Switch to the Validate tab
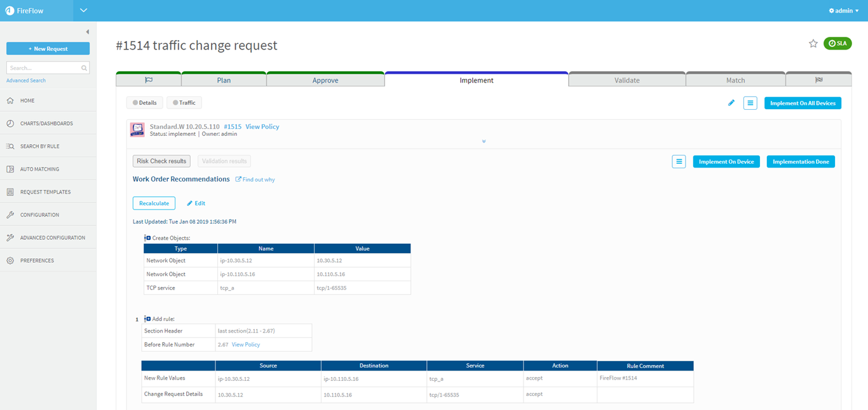Viewport: 868px width, 410px height. click(x=627, y=81)
